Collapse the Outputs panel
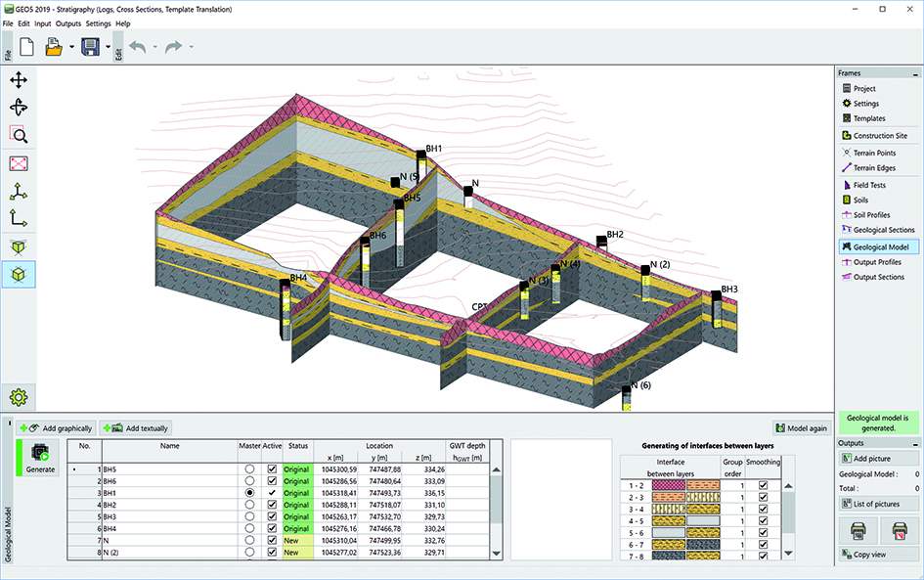The width and height of the screenshot is (924, 580). 916,443
